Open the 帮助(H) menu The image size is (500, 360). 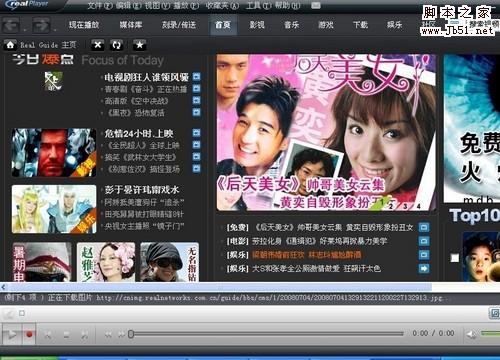click(x=287, y=6)
